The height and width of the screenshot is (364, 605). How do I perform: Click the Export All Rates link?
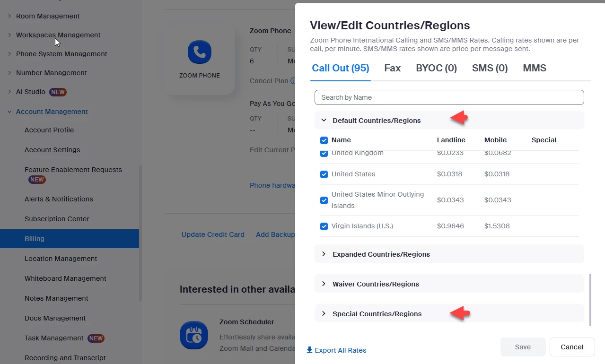point(341,350)
